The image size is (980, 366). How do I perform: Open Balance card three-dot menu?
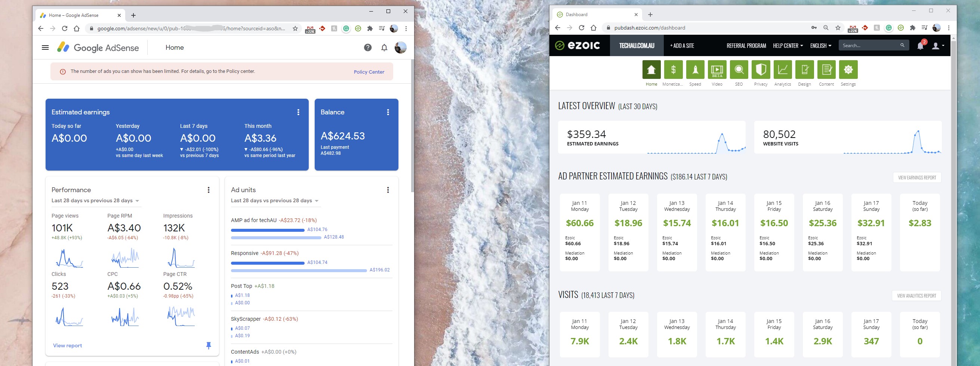[x=388, y=112]
